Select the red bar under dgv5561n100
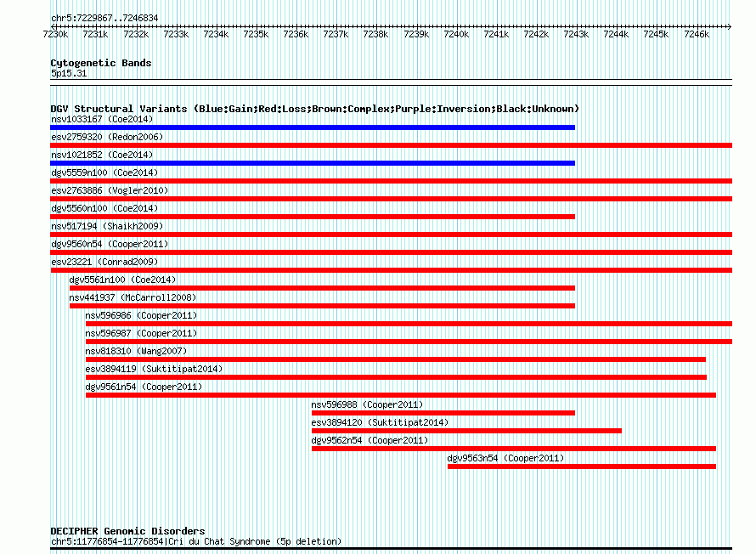756x554 pixels. click(x=322, y=288)
